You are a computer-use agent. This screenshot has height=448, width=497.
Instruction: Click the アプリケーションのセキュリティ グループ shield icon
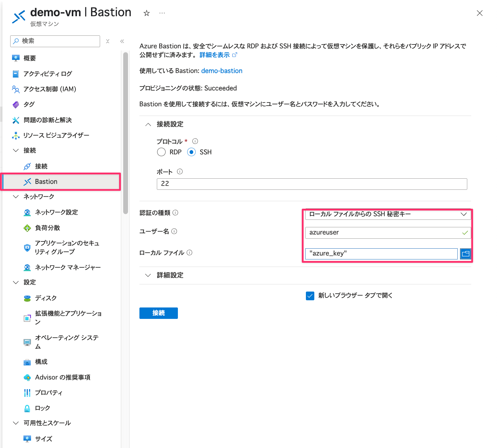(27, 248)
